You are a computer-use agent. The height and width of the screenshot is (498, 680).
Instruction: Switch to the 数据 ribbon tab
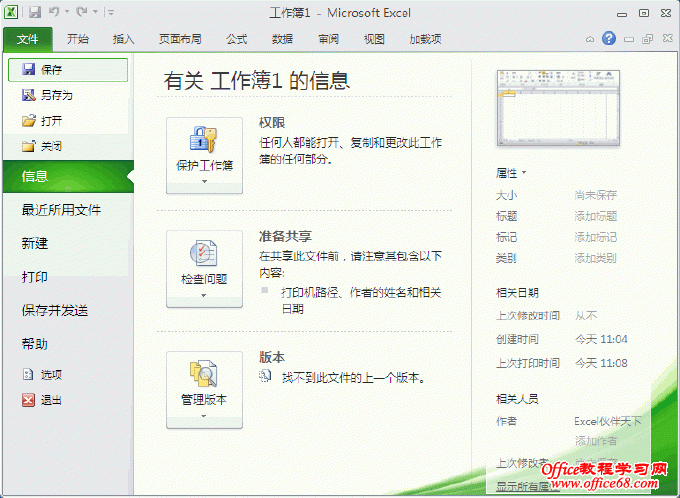point(282,39)
